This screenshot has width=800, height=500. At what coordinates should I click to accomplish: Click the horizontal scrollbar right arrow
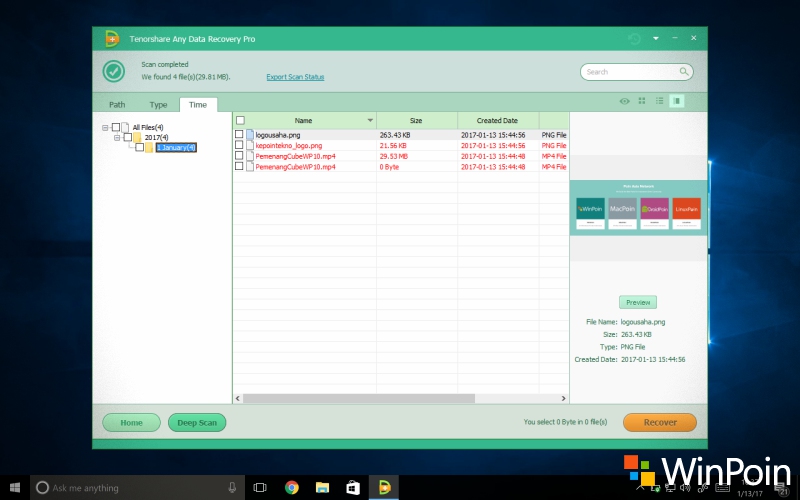(x=563, y=398)
